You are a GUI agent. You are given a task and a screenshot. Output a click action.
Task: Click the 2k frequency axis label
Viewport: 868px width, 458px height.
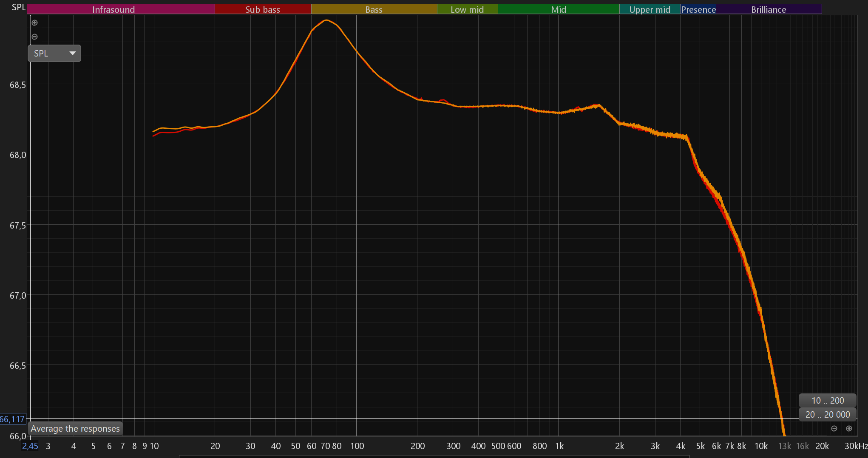[x=620, y=446]
